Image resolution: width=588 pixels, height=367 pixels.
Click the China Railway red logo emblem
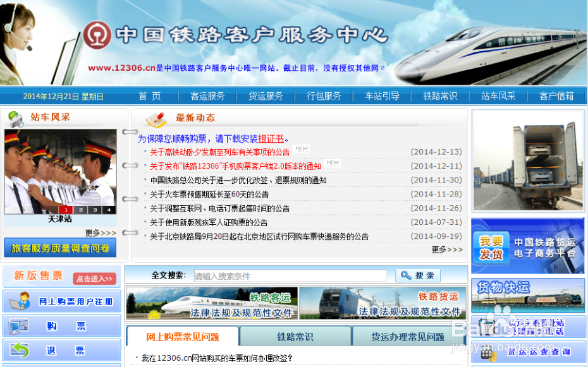click(97, 35)
